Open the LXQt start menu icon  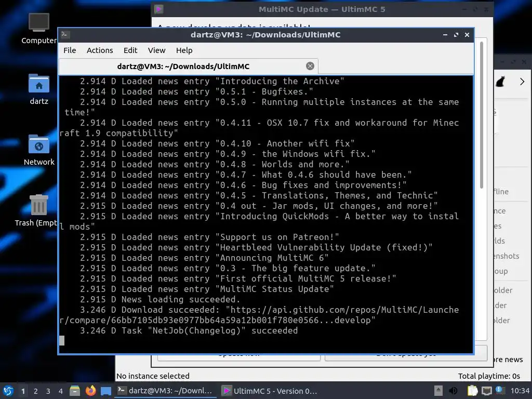8,391
